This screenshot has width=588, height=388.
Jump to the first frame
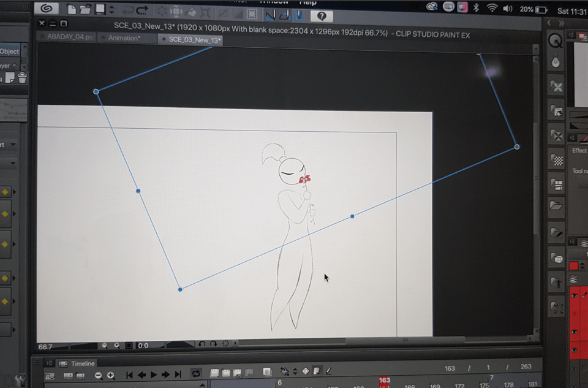click(129, 375)
